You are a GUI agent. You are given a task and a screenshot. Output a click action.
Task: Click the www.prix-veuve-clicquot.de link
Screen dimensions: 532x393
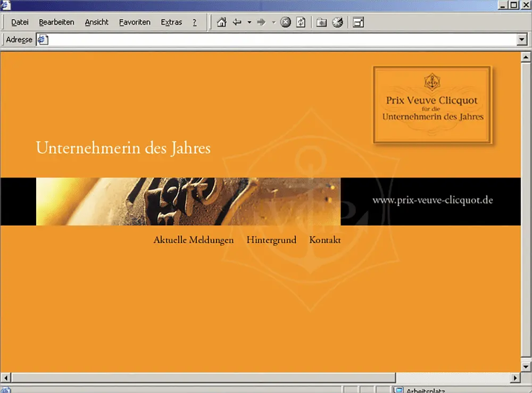433,200
